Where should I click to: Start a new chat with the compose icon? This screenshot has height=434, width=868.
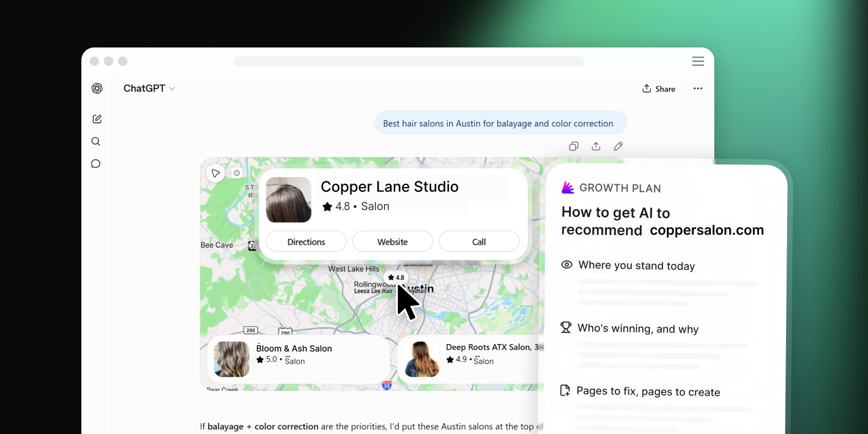[97, 119]
